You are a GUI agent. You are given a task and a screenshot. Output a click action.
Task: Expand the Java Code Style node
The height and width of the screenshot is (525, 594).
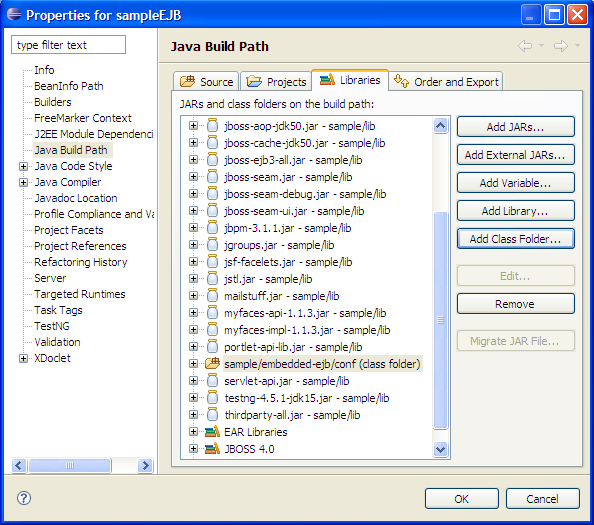click(23, 166)
